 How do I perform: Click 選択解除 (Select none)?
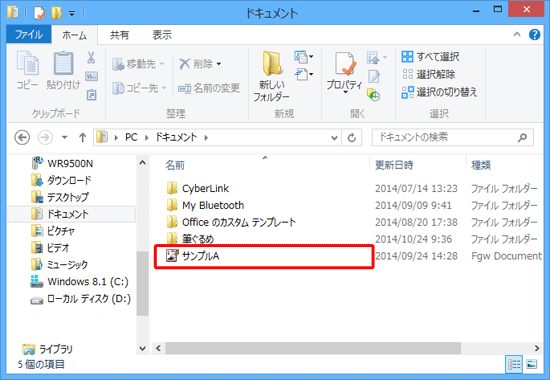428,74
